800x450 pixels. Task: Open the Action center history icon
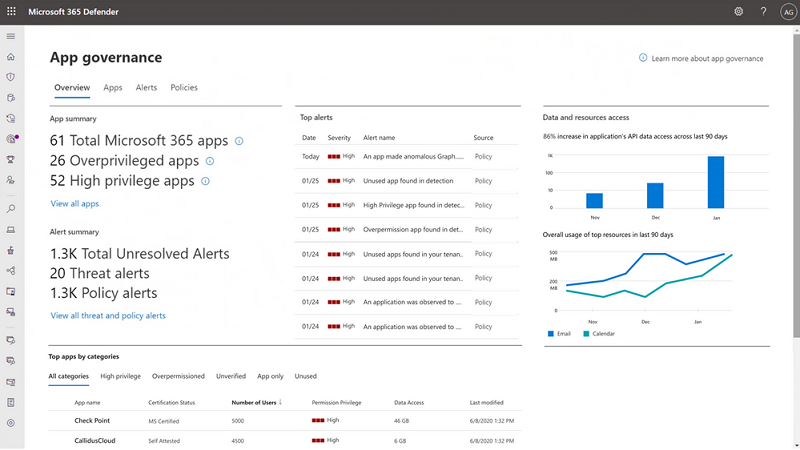[x=11, y=118]
